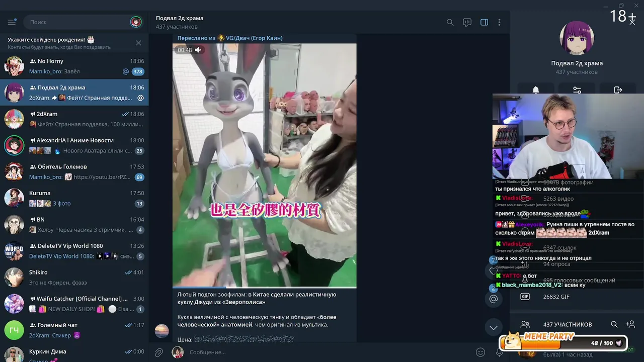Open Waifu Catcher Official Channel chat
The image size is (644, 362).
pos(74,304)
